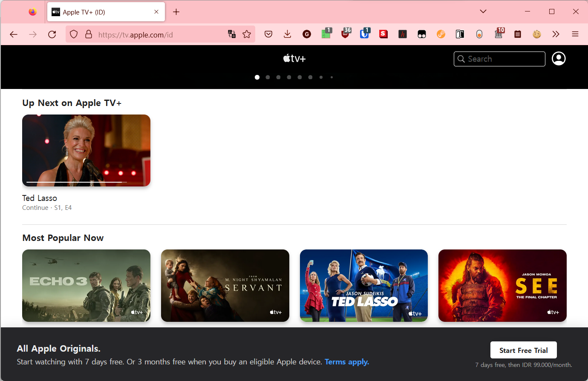Click the Ted Lasso playback progress bar
The width and height of the screenshot is (588, 381).
[77, 182]
